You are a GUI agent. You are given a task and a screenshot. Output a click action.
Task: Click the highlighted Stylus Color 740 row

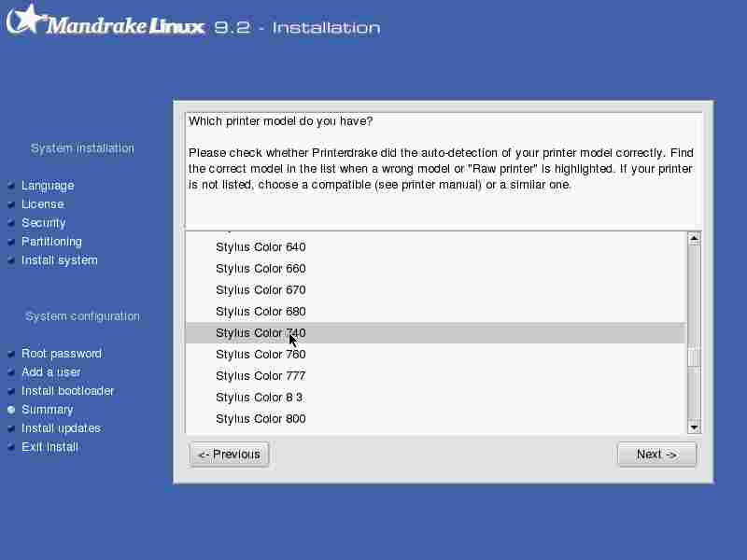tap(435, 333)
